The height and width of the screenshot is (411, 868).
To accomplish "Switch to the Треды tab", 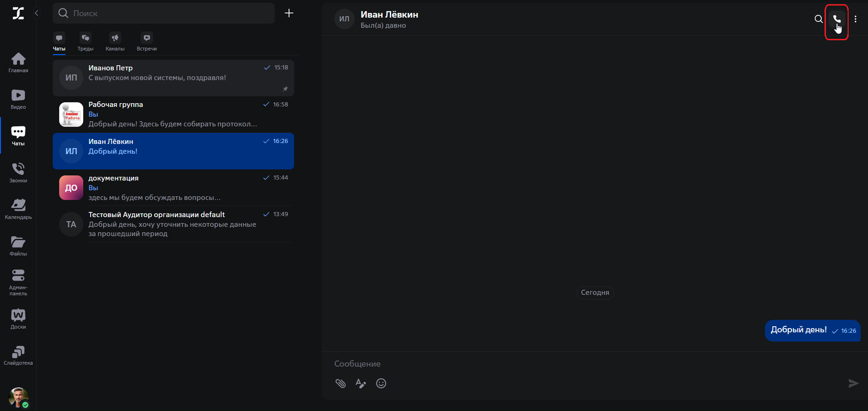I will pyautogui.click(x=86, y=42).
